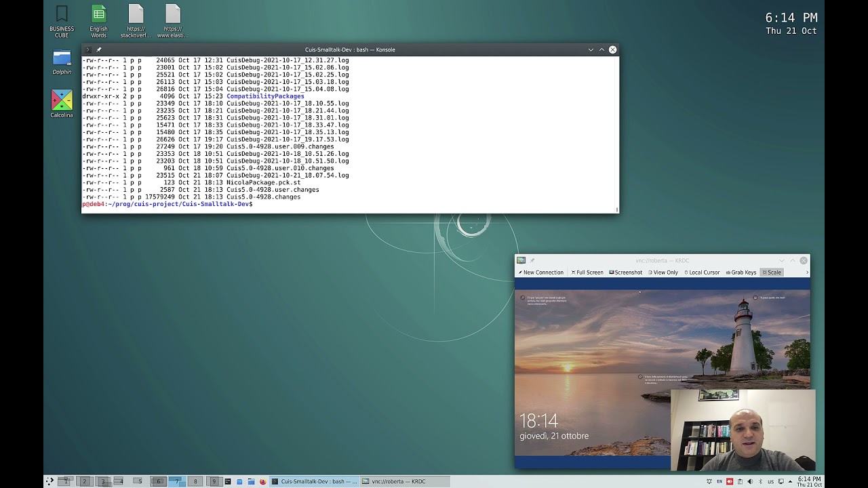Image resolution: width=868 pixels, height=488 pixels.
Task: Open the volume control tray icon
Action: pos(750,481)
